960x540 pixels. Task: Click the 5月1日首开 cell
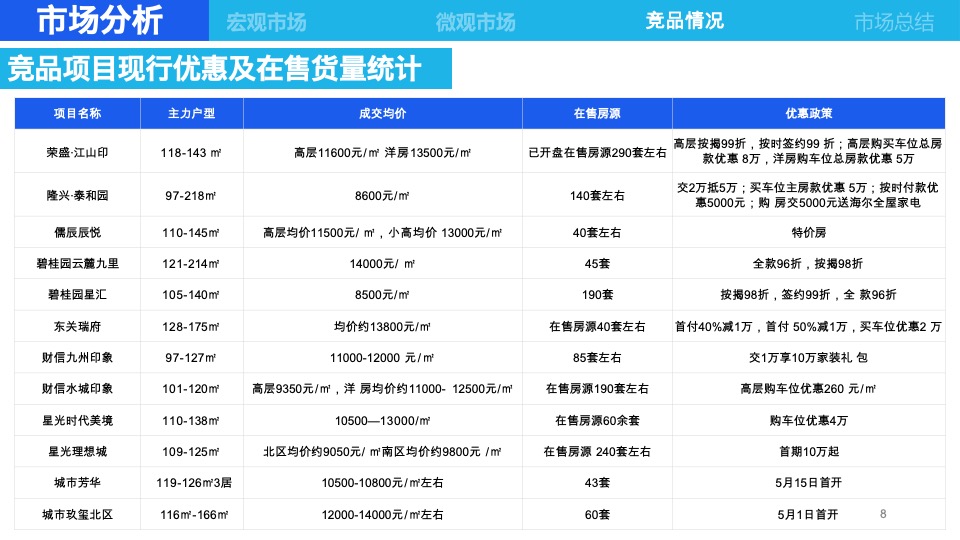(808, 515)
